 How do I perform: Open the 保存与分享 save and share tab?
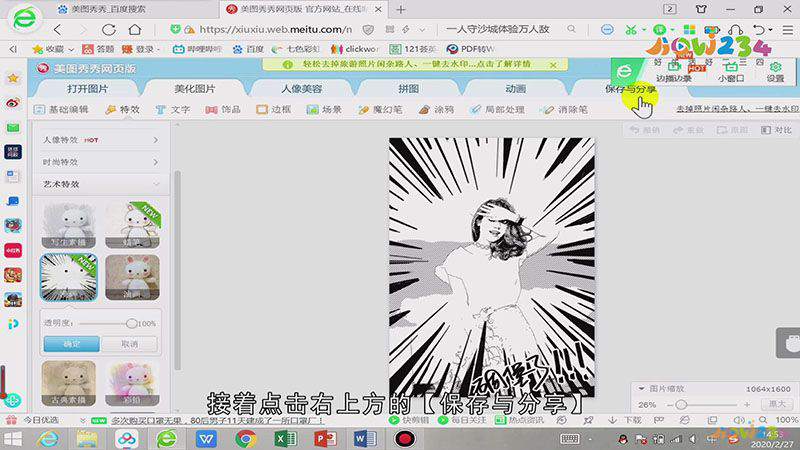(x=631, y=89)
